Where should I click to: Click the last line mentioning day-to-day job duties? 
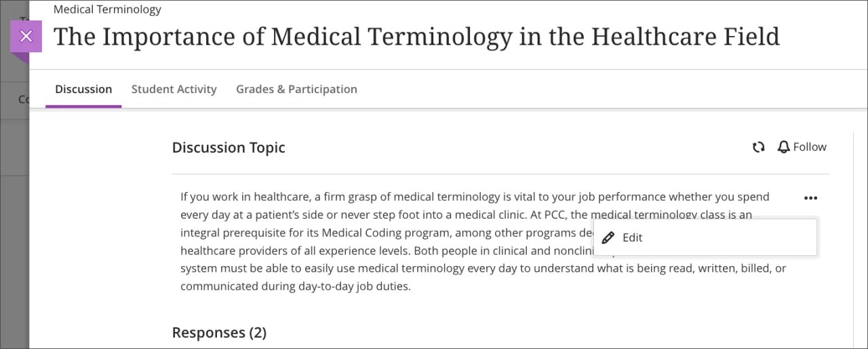pyautogui.click(x=295, y=286)
